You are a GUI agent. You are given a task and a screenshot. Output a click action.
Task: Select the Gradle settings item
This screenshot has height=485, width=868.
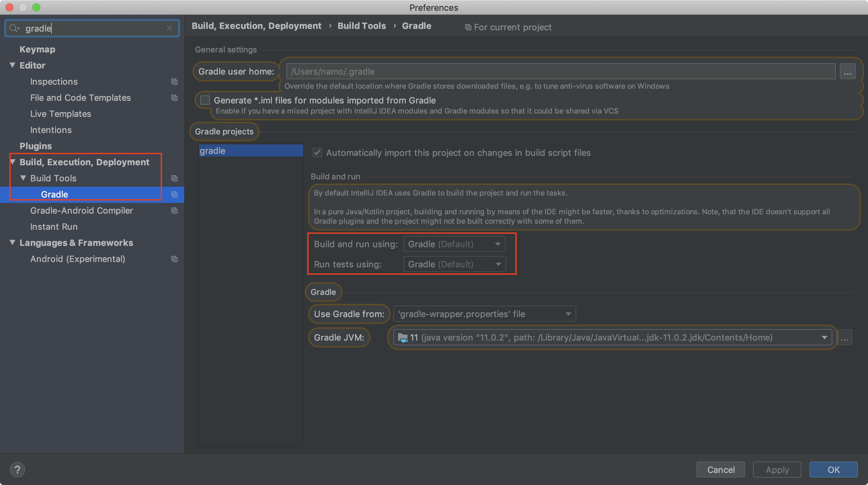pos(54,194)
